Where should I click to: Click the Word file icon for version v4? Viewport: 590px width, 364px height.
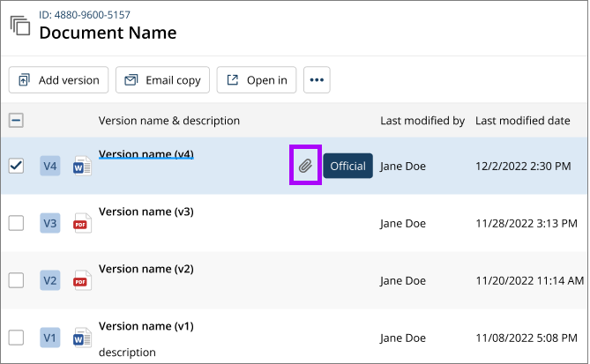[82, 166]
